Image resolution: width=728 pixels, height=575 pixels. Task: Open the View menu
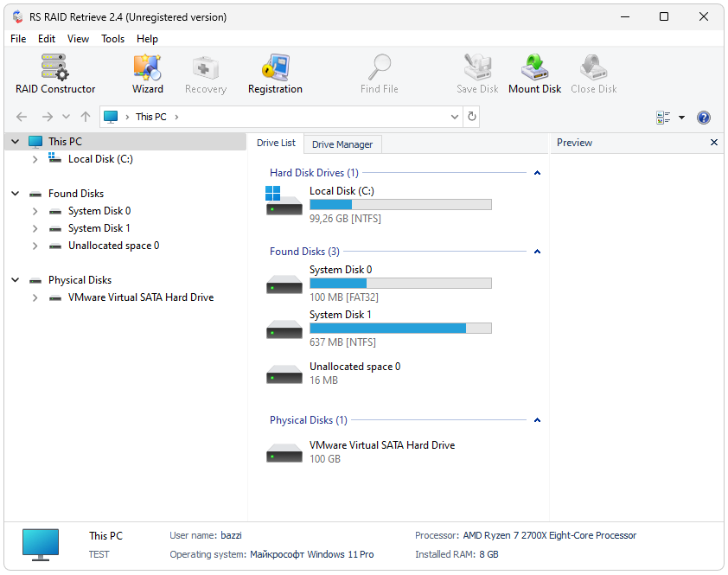[78, 39]
